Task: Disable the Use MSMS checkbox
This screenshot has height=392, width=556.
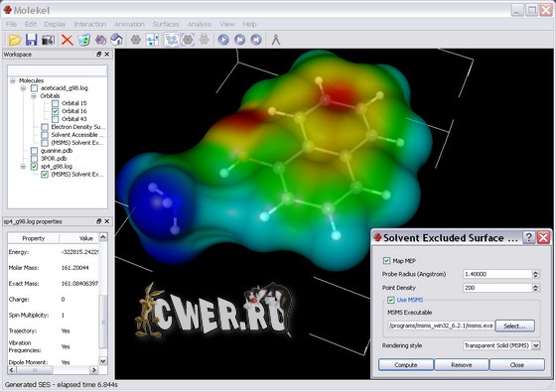Action: click(391, 300)
